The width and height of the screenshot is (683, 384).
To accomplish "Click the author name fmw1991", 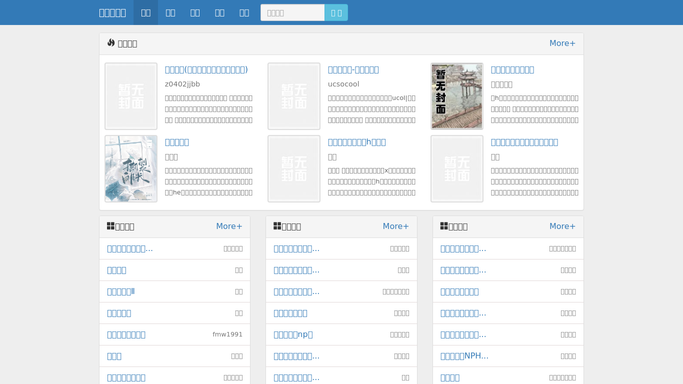I will (x=227, y=334).
